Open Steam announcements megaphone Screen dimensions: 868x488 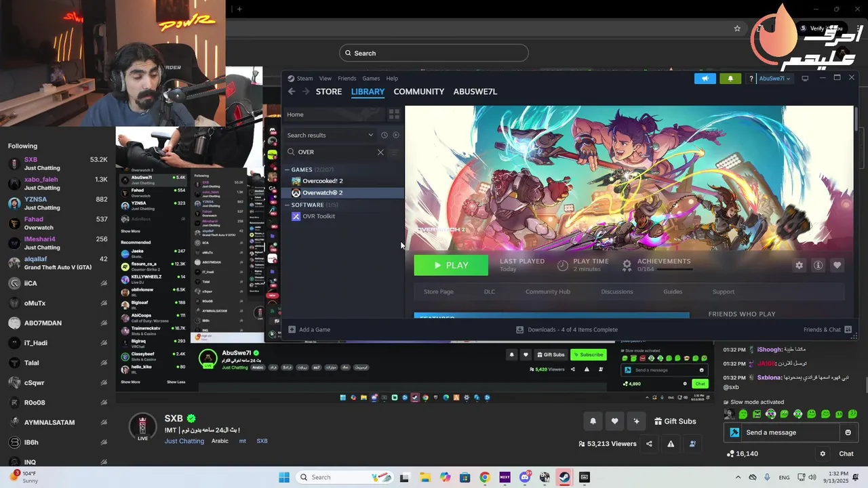click(705, 79)
